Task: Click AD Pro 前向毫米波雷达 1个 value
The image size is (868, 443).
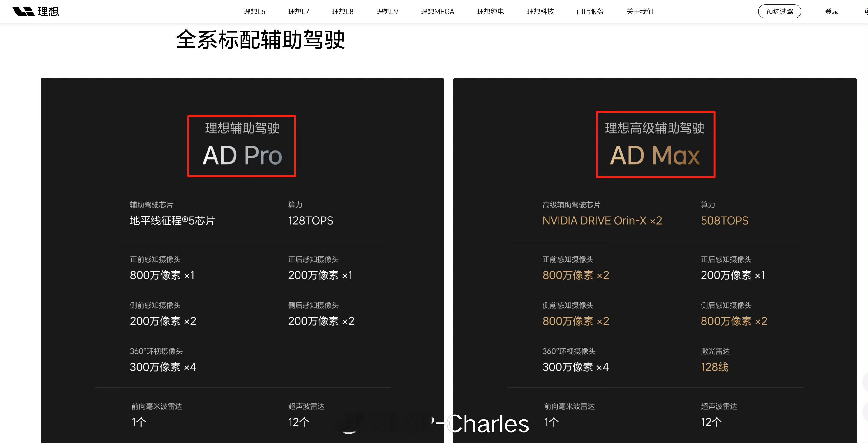Action: tap(139, 422)
